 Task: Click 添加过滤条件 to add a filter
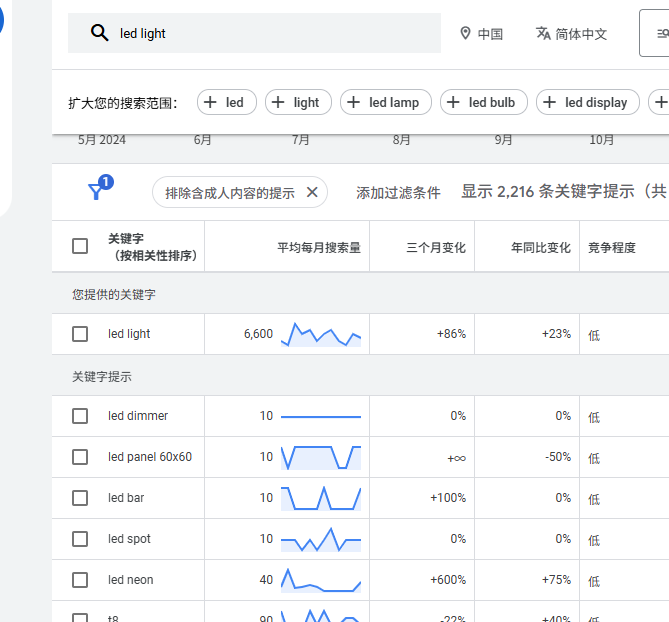pyautogui.click(x=398, y=193)
